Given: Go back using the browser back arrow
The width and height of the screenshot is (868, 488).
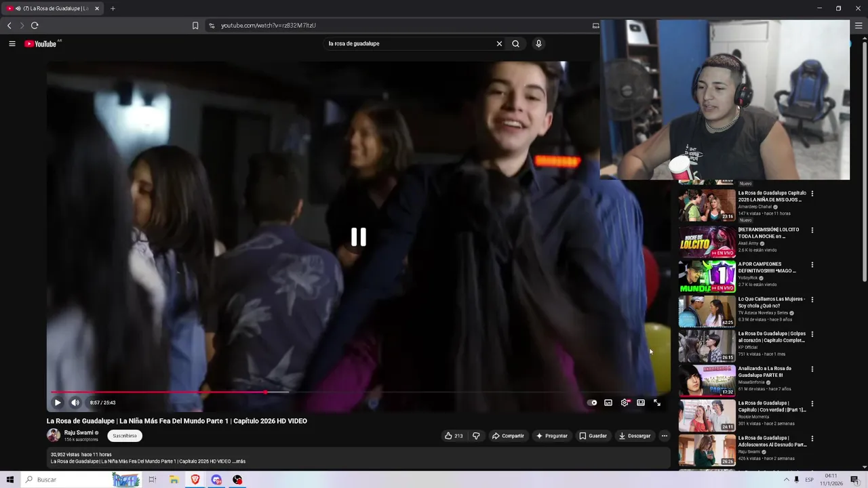Looking at the screenshot, I should tap(9, 25).
